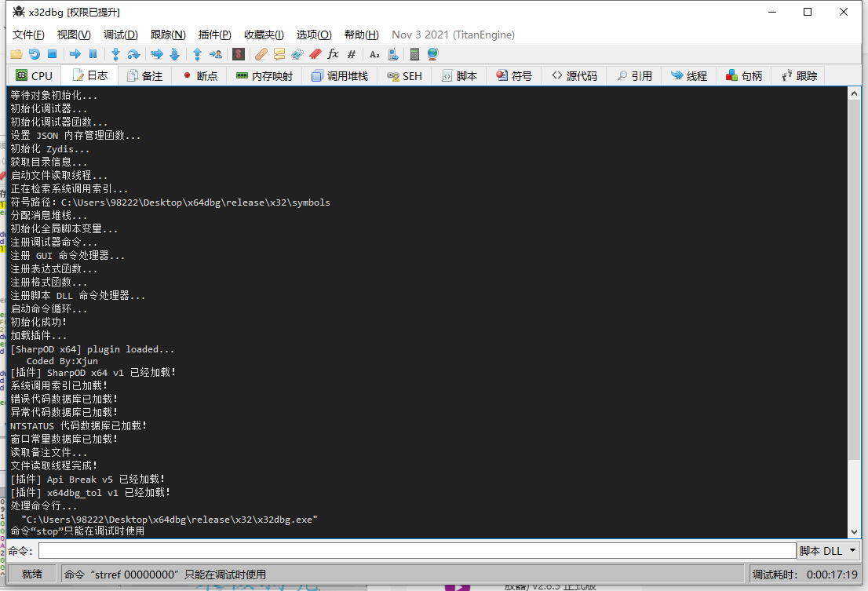Click the log view vertical scrollbar
This screenshot has width=868, height=591.
(x=855, y=314)
